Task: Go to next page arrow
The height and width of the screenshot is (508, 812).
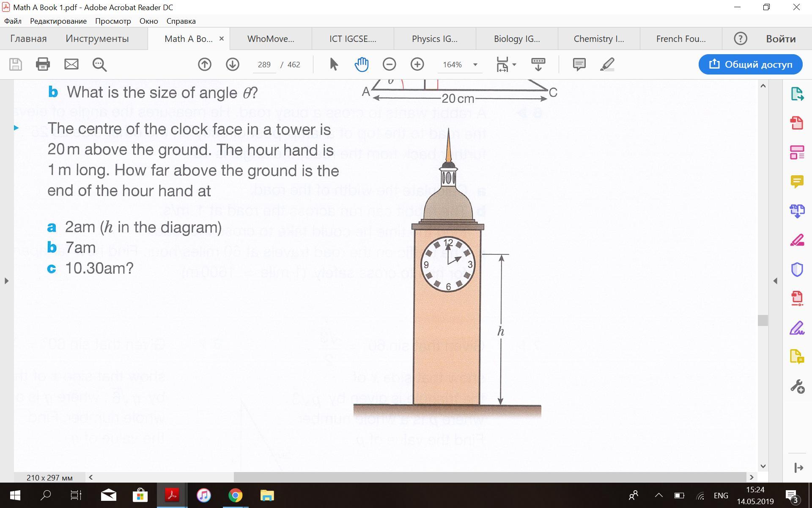Action: 233,64
